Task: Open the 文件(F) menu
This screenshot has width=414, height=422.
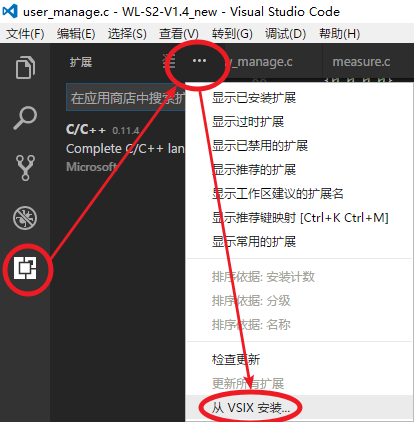Action: click(25, 34)
